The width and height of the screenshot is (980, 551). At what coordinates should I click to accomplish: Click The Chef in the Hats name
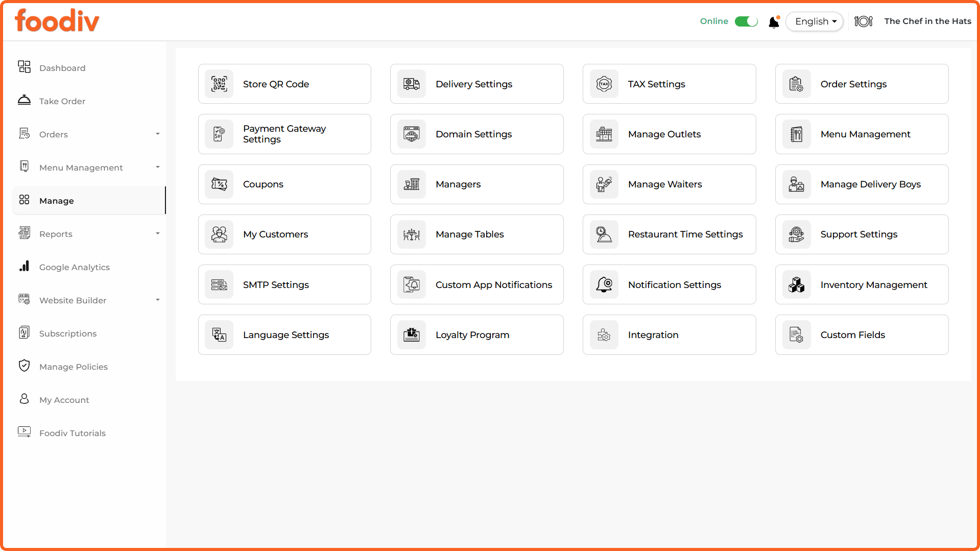point(927,21)
